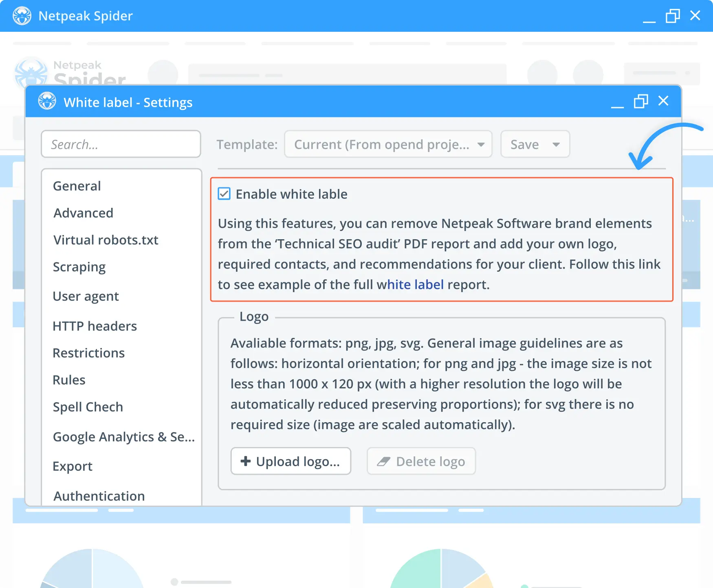This screenshot has width=713, height=588.
Task: Click spider icon in Settings title bar
Action: [47, 101]
